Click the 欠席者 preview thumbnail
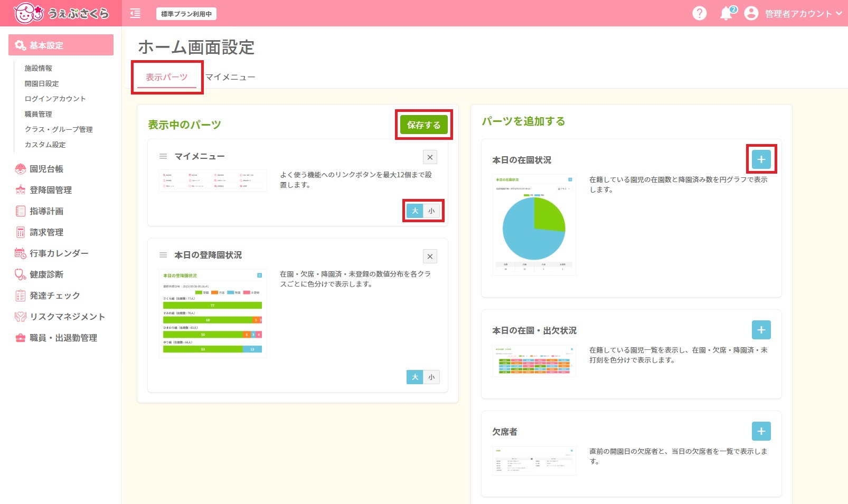 pyautogui.click(x=534, y=461)
